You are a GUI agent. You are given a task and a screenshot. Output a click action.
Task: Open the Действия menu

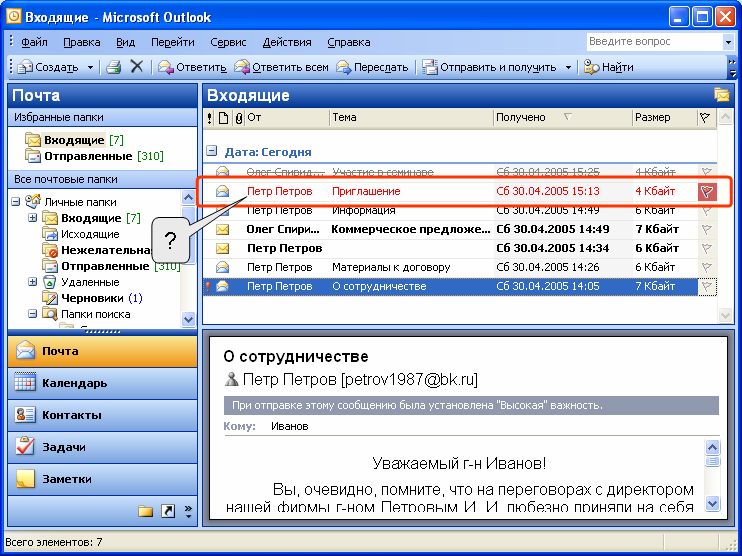(287, 42)
